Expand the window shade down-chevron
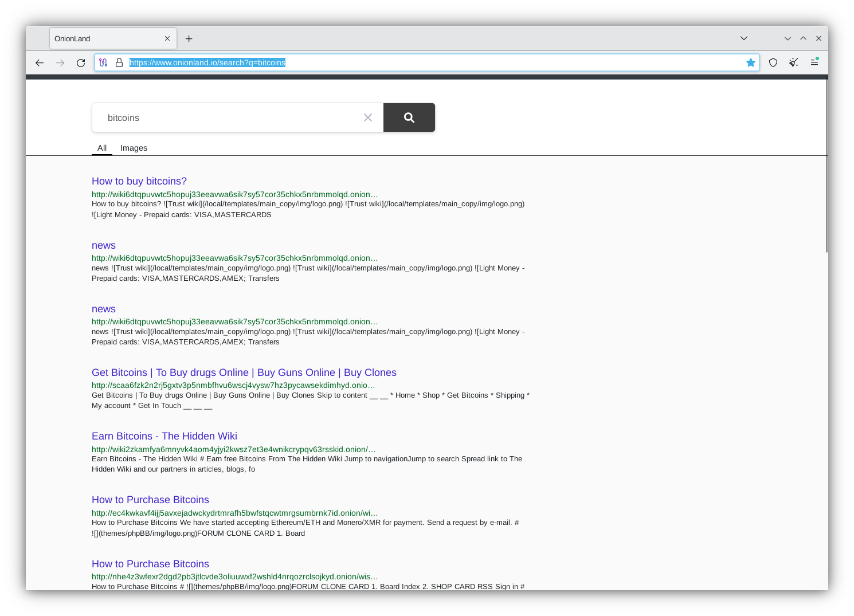 [x=787, y=38]
